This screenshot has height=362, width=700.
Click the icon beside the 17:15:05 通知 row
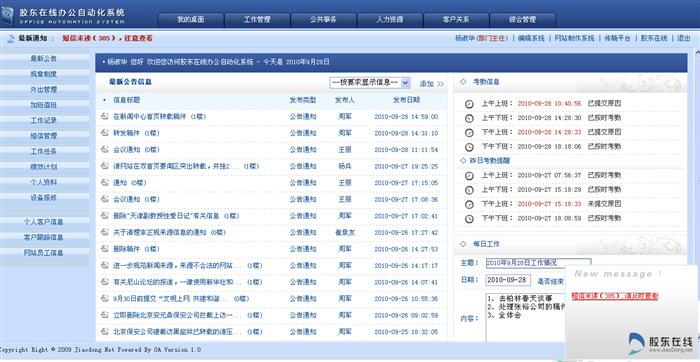(104, 183)
